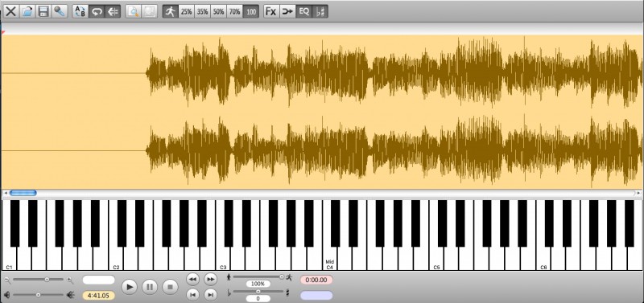
Task: Select the 50% speed preset
Action: tap(218, 11)
